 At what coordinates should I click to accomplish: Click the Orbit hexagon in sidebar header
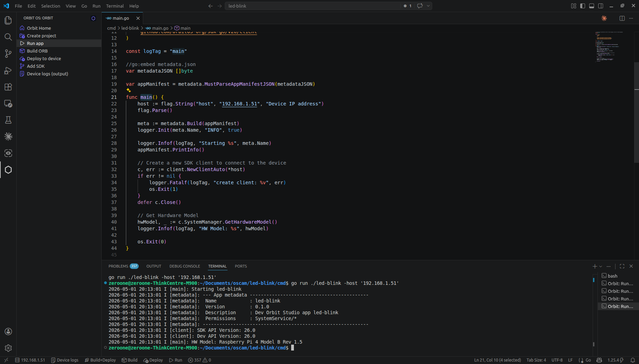click(x=93, y=18)
